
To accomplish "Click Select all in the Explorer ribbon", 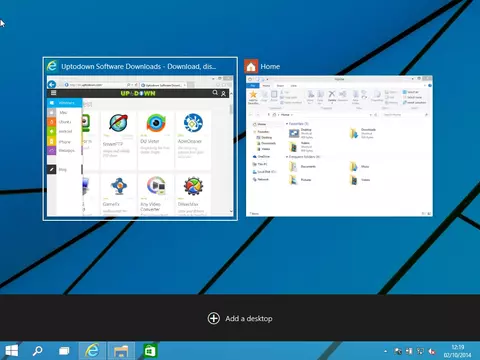I will point(411,92).
